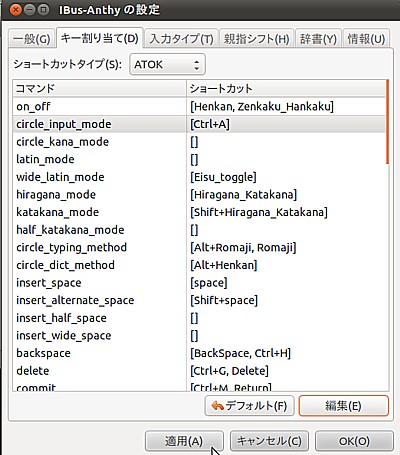Image resolution: width=400 pixels, height=455 pixels.
Task: Click the キャンセル(C) cancel button
Action: (269, 441)
